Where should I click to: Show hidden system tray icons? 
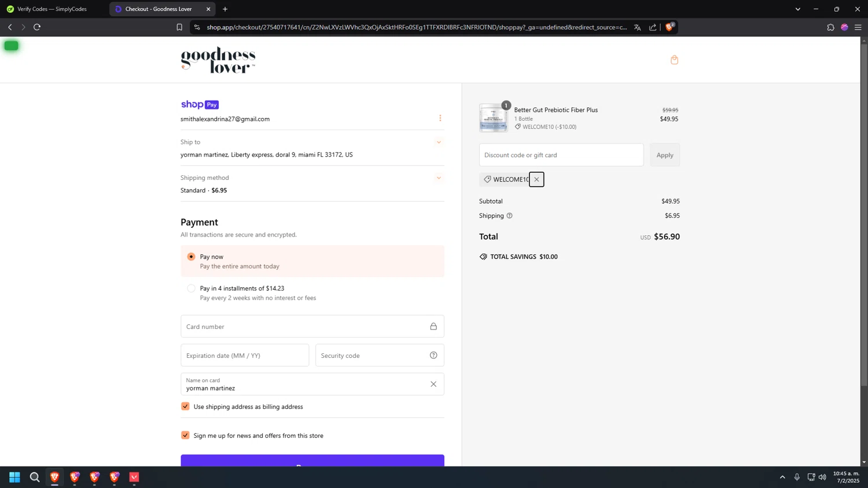coord(782,477)
